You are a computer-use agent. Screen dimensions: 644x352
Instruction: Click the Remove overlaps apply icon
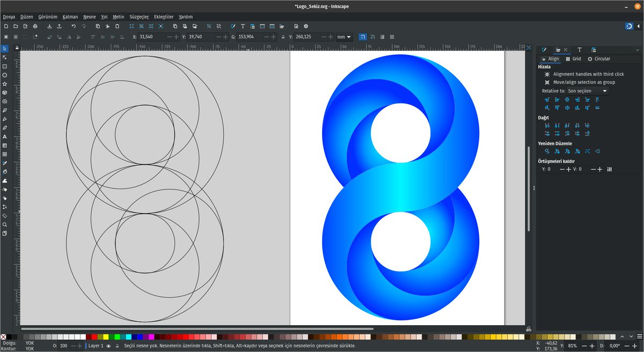609,169
